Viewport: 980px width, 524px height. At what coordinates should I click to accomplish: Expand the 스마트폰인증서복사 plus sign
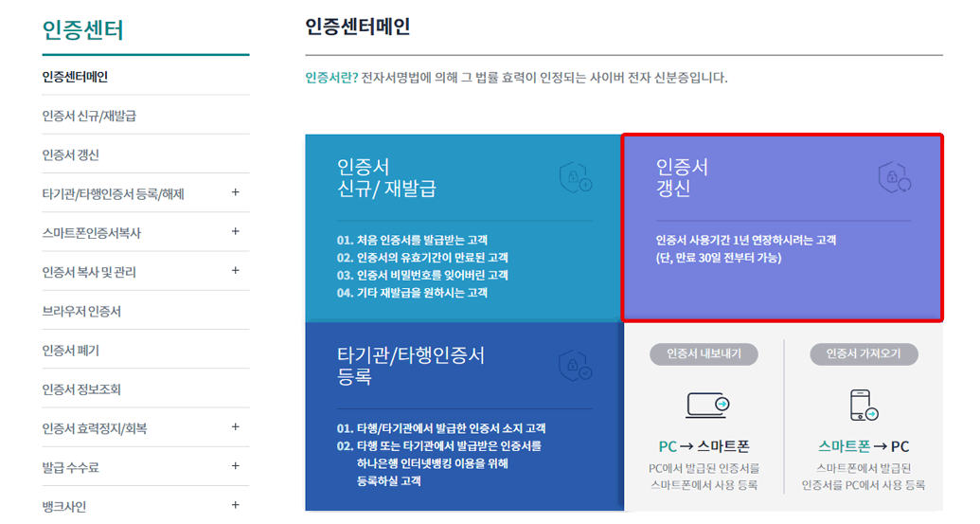click(235, 231)
